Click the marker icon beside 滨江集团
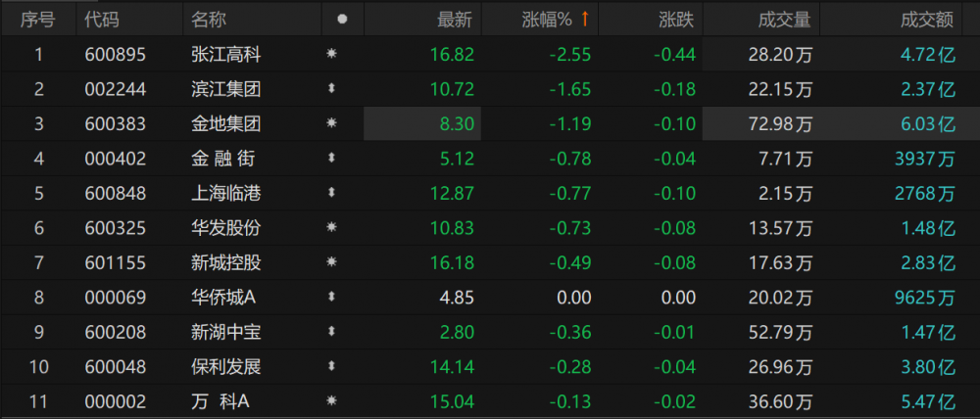The image size is (980, 419). tap(331, 89)
